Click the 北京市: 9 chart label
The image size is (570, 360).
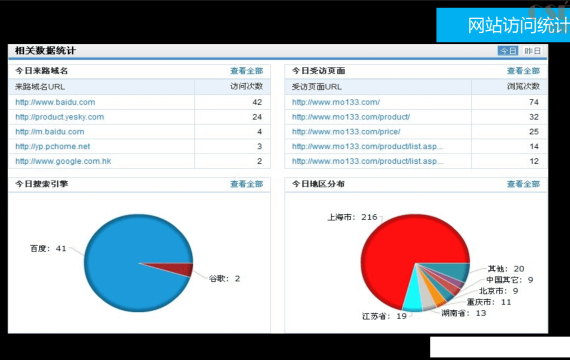(498, 291)
